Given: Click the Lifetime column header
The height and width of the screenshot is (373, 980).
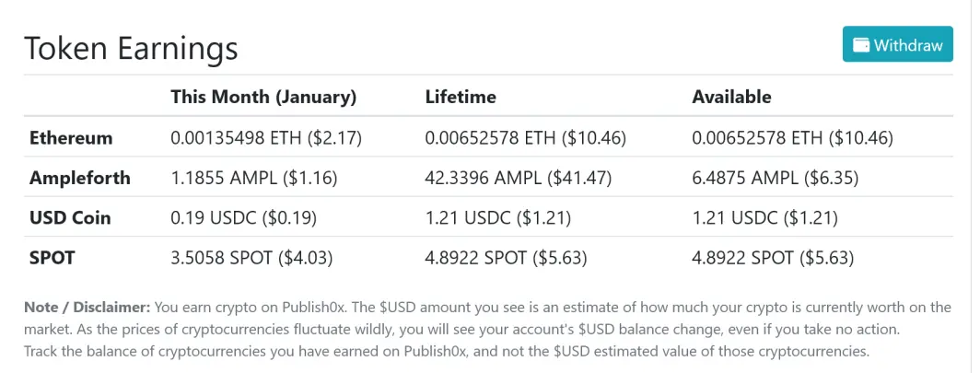Looking at the screenshot, I should [461, 97].
